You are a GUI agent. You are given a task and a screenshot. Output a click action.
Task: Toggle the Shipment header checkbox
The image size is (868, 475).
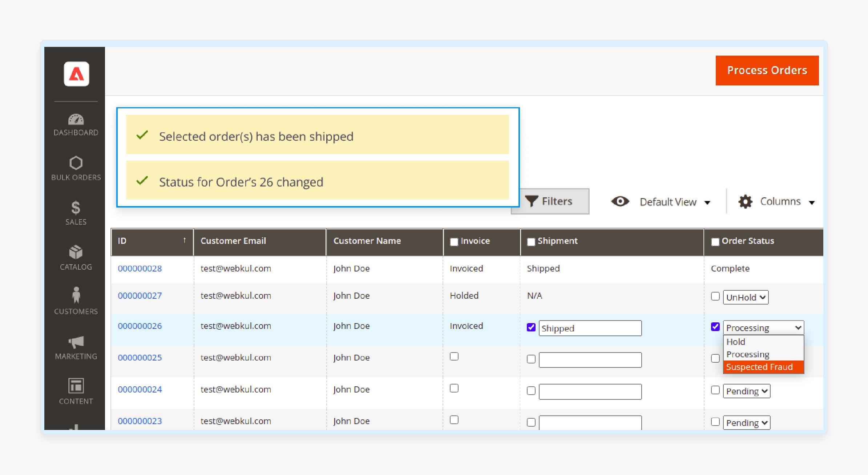(x=531, y=242)
